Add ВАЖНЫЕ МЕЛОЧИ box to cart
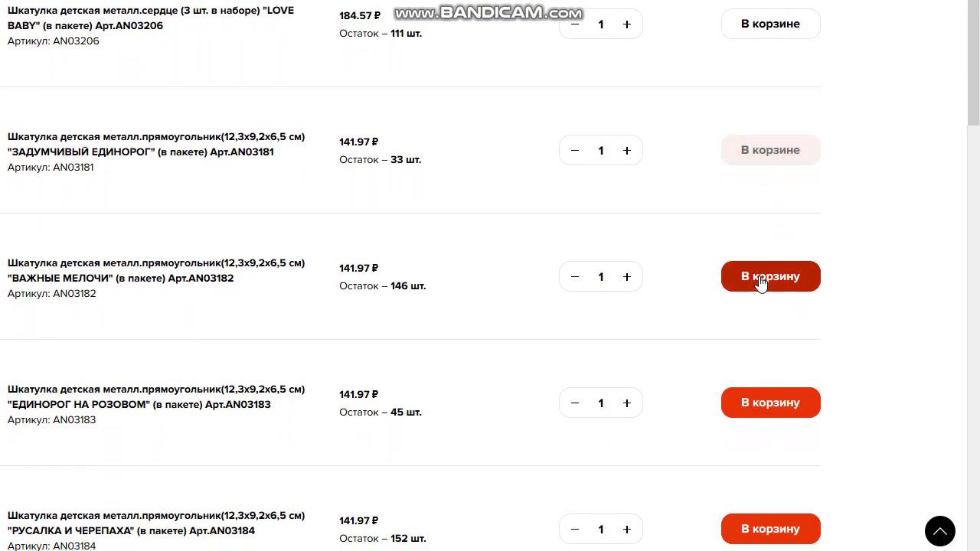The height and width of the screenshot is (551, 980). (x=770, y=276)
